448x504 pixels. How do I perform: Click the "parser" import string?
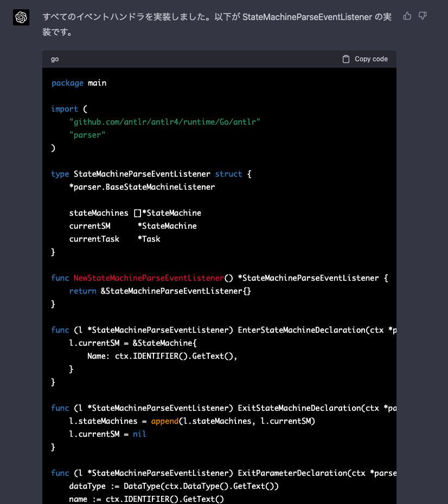pyautogui.click(x=87, y=135)
